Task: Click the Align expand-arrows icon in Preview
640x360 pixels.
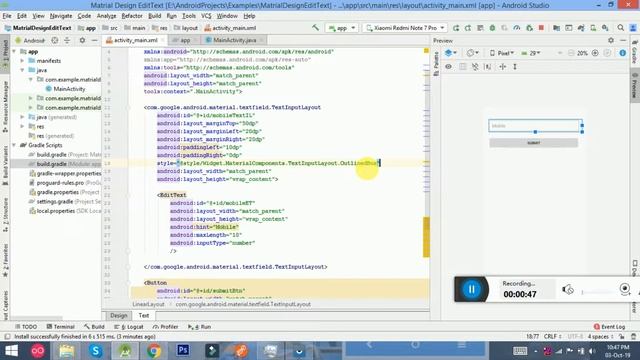Action: (x=502, y=67)
